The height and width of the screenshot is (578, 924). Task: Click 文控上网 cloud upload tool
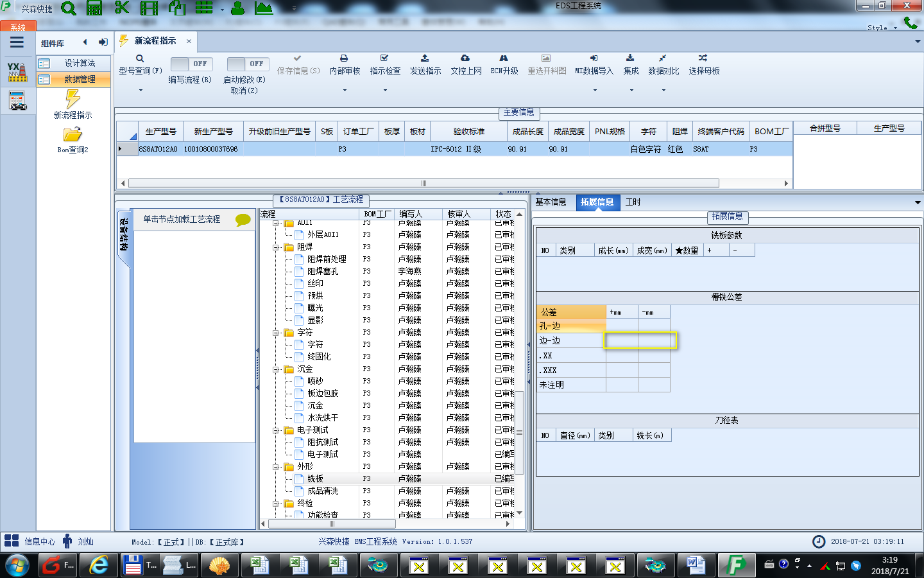coord(466,65)
